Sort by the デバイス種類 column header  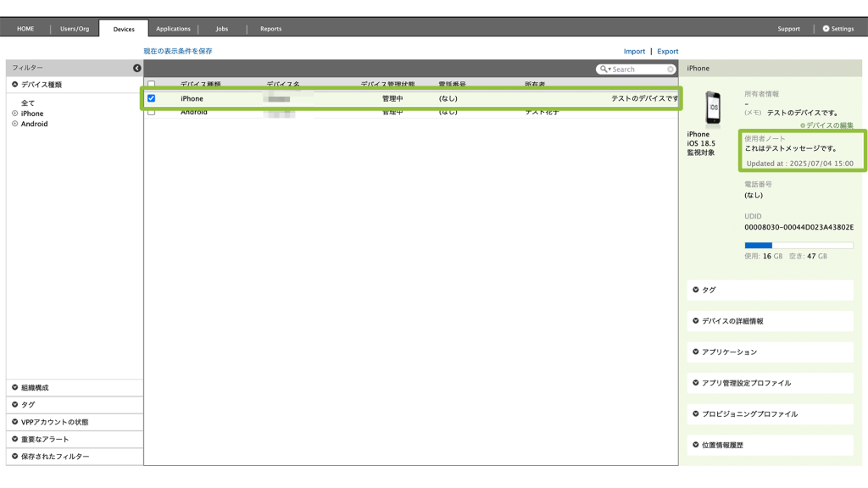200,85
